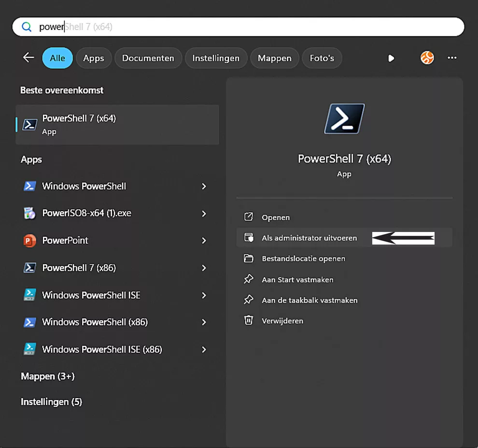The image size is (478, 448).
Task: Click the PowerISO8-x64 (1).exe icon
Action: click(x=29, y=213)
